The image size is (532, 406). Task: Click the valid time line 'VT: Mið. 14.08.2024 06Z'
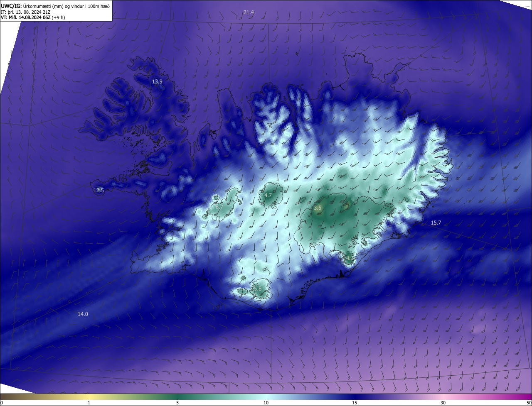click(x=26, y=17)
